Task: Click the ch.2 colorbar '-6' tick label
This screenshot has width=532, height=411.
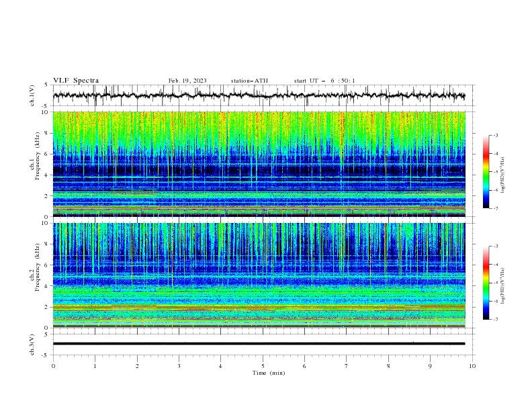Action: [495, 301]
